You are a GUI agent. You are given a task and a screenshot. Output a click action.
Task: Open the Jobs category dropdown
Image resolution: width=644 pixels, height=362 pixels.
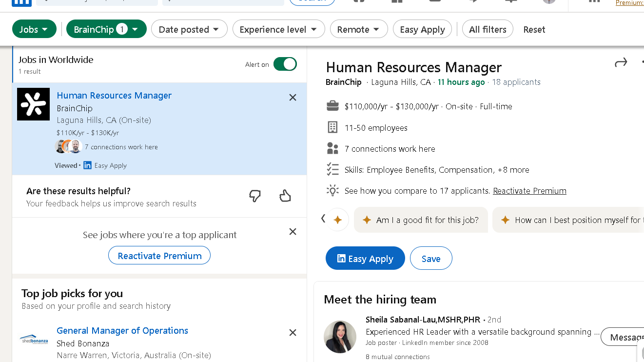pyautogui.click(x=34, y=29)
